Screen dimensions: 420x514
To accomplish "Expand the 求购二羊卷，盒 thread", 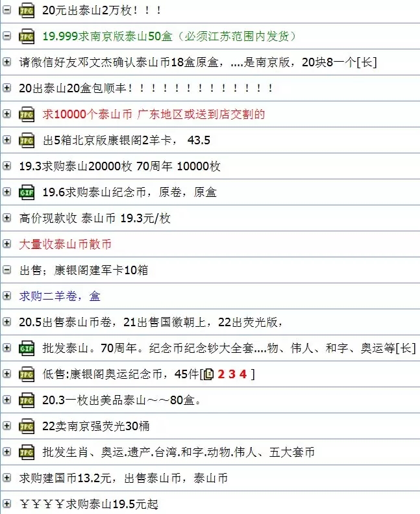I will click(7, 296).
